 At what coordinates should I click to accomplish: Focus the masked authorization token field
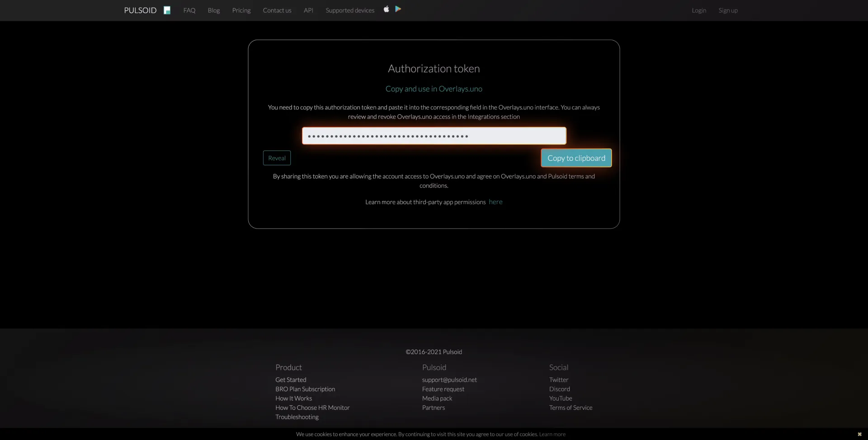pos(434,136)
